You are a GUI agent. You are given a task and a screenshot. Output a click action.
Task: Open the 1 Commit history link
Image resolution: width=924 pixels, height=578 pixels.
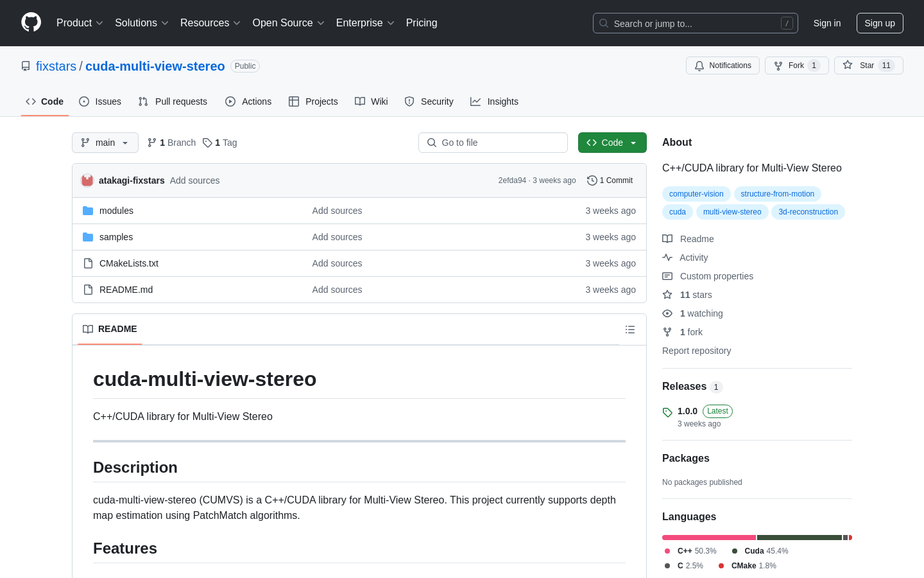(610, 180)
